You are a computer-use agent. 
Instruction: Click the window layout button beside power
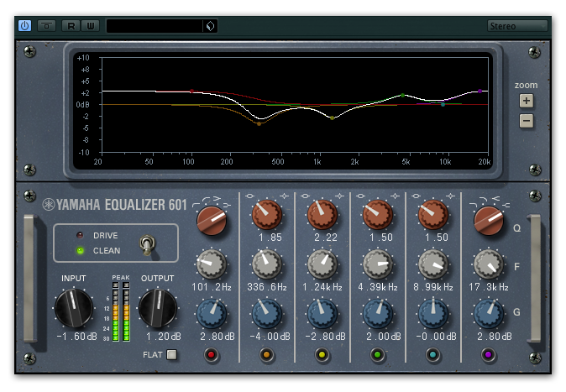point(46,26)
